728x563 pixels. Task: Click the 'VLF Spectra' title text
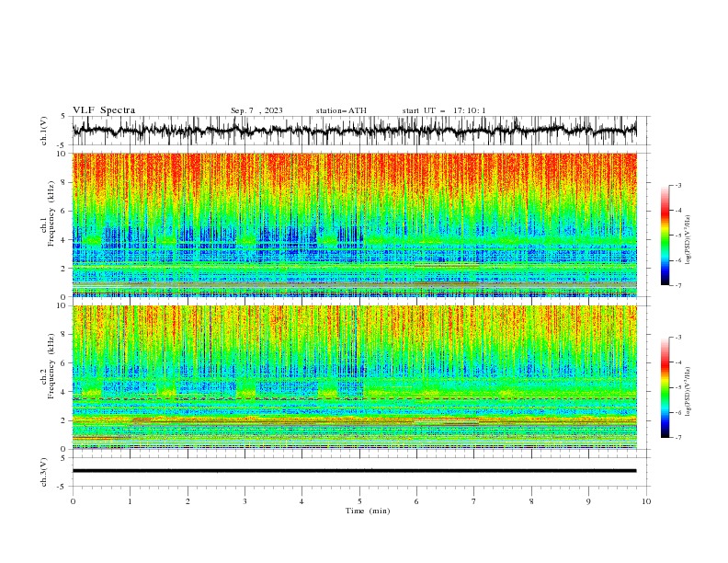point(104,110)
